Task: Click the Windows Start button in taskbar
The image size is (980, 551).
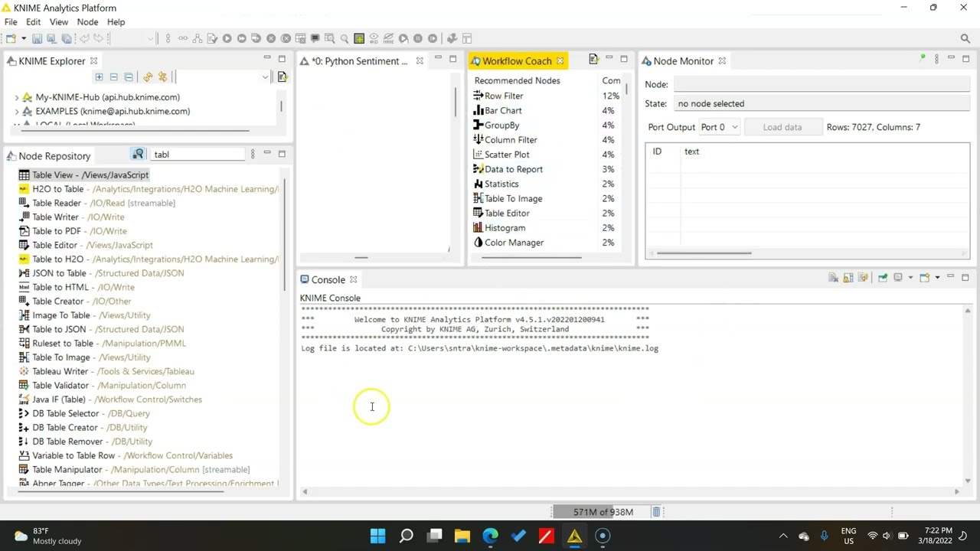Action: tap(378, 536)
